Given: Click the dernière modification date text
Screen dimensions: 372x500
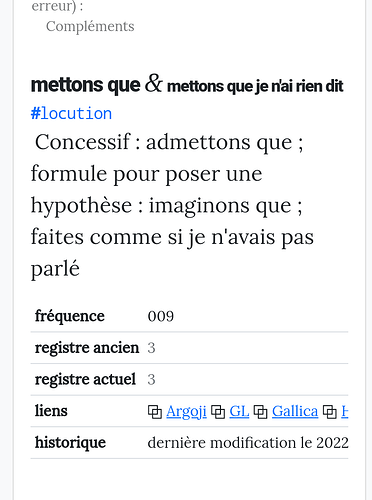Looking at the screenshot, I should pyautogui.click(x=248, y=443).
